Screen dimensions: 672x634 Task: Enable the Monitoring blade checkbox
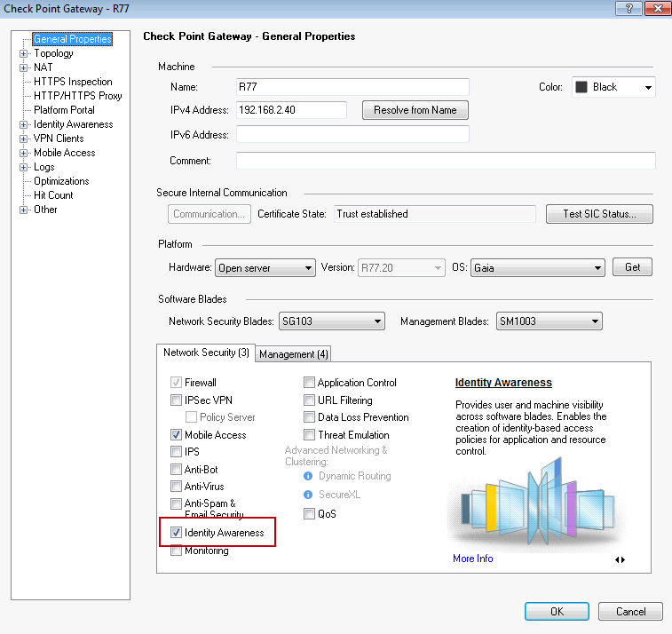(x=176, y=551)
